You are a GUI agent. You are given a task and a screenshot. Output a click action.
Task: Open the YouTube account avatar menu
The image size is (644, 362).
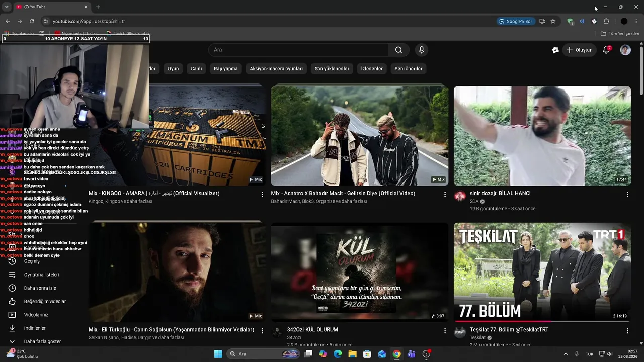point(625,50)
